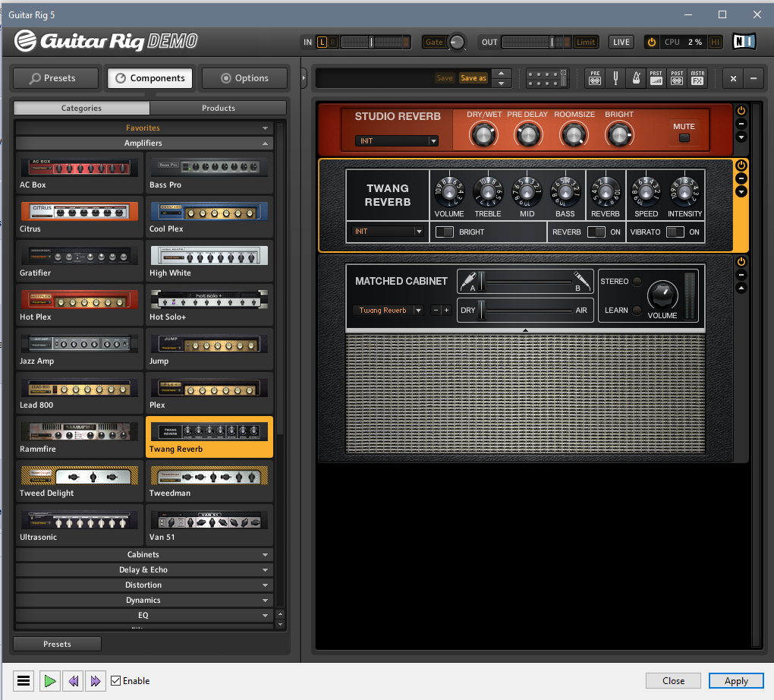
Task: Open the virtual rig kontrol view
Action: point(547,78)
